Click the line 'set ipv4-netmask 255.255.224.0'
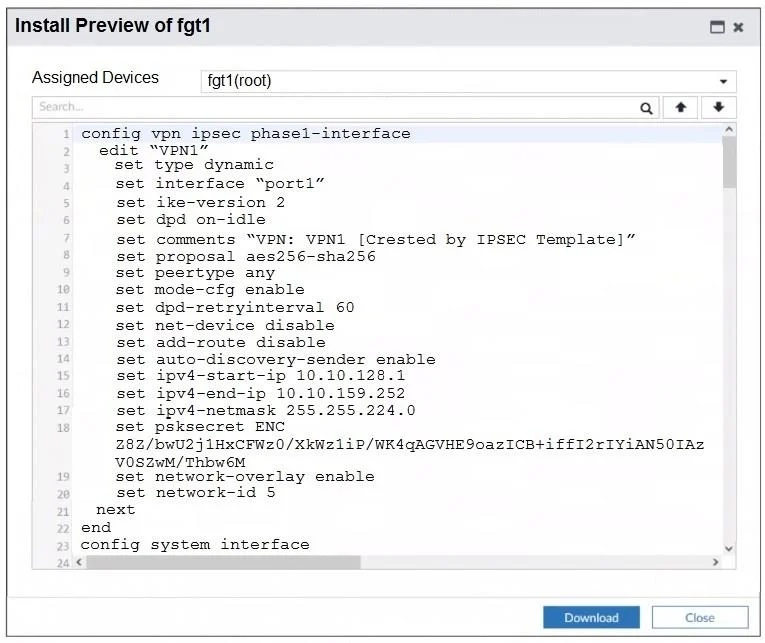The image size is (765, 643). click(x=265, y=410)
